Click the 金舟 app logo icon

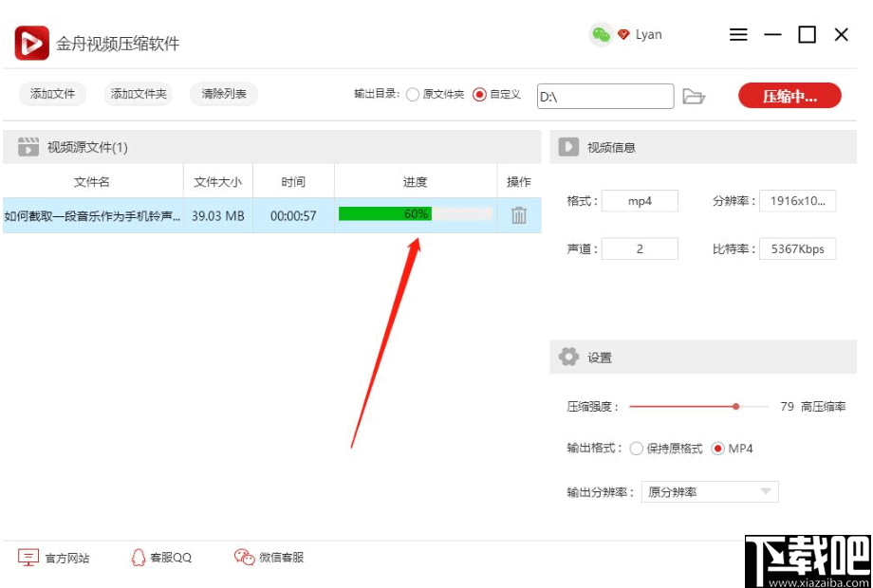pos(30,43)
